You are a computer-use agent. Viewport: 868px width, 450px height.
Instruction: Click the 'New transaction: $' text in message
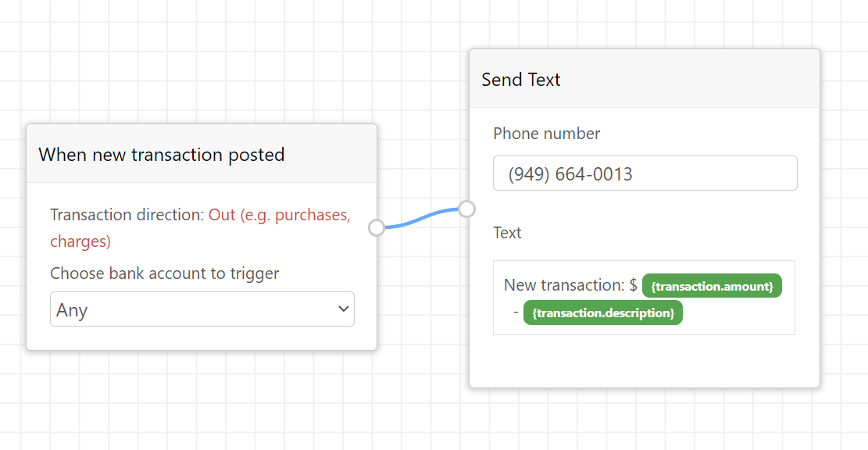(x=570, y=285)
